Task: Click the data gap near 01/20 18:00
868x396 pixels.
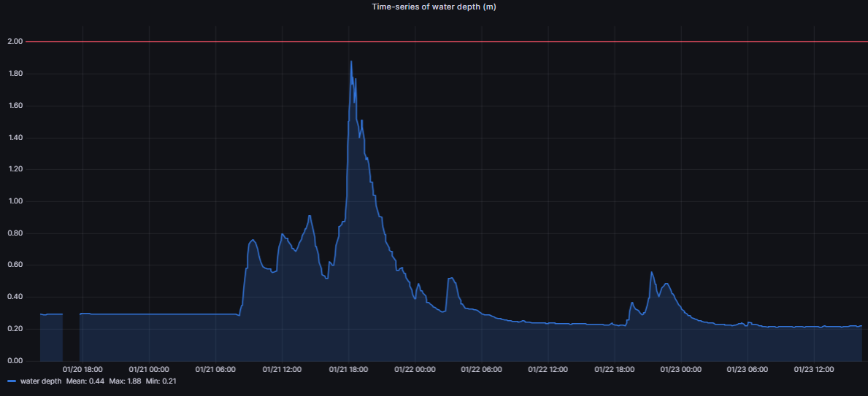Action: click(71, 337)
